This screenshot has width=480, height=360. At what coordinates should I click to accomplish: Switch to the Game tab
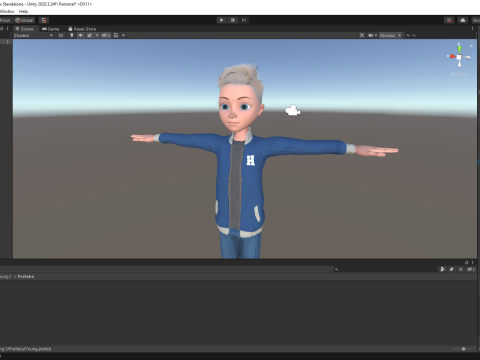51,29
